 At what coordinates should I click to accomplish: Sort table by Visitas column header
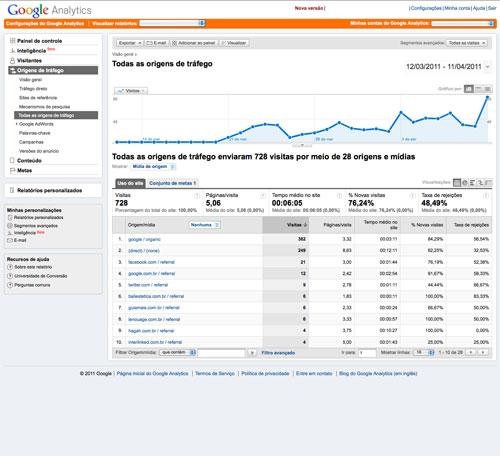point(286,225)
